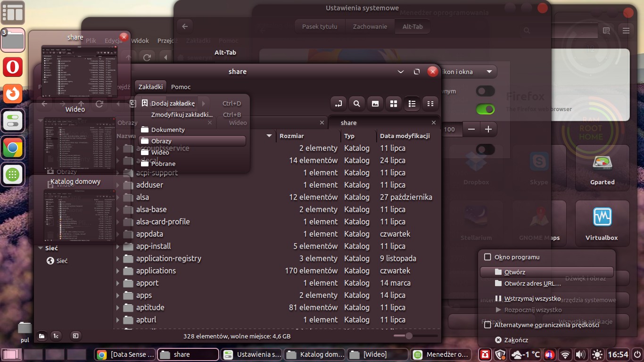Toggle the bottom Alt-Tab settings switch

(485, 149)
